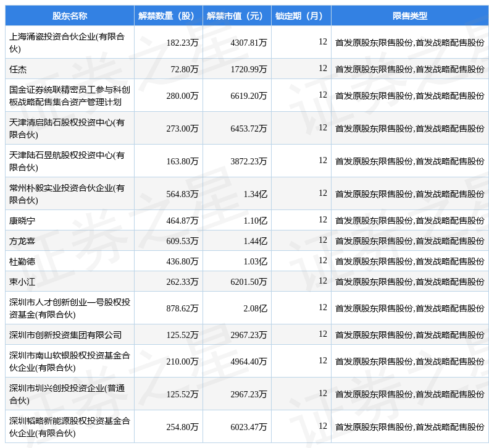Click market value 3872.23万
The image size is (489, 448).
point(249,161)
